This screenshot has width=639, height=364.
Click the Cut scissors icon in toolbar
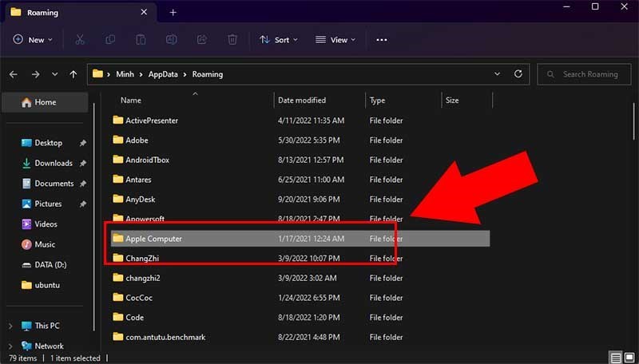(80, 39)
